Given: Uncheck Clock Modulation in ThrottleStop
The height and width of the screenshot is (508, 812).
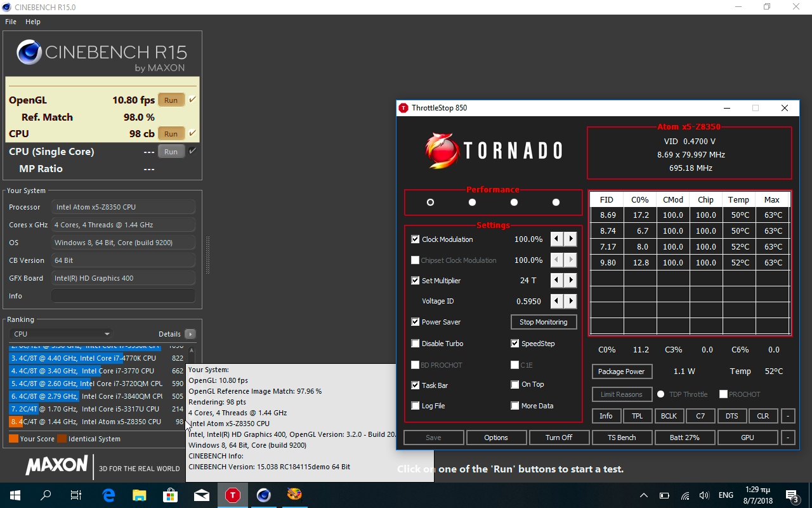Looking at the screenshot, I should (416, 239).
